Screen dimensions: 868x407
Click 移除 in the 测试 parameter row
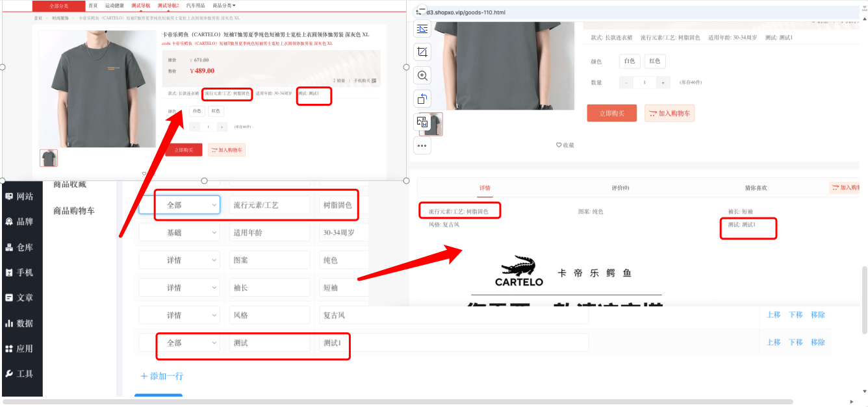pyautogui.click(x=818, y=342)
